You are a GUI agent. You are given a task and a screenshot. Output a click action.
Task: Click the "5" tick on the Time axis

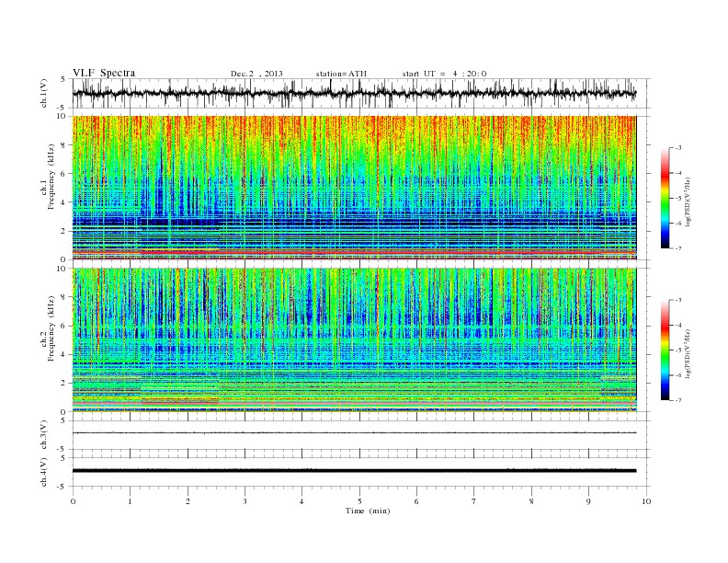pos(359,501)
